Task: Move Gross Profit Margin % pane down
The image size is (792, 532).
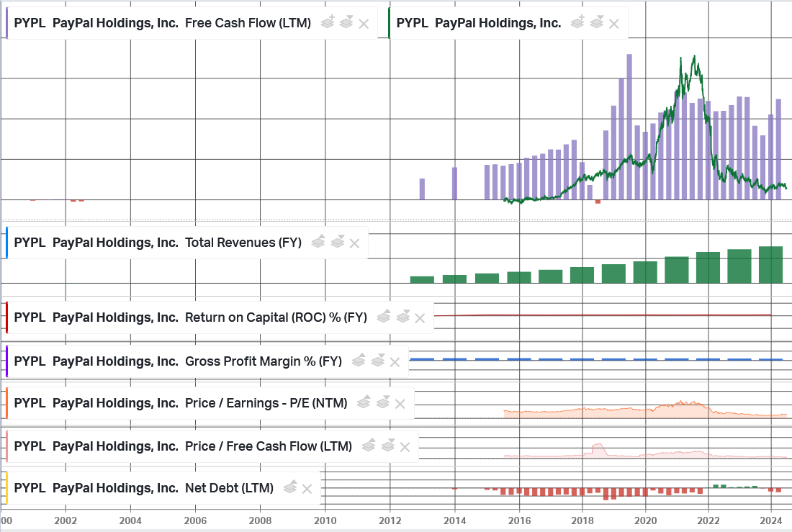Action: click(x=377, y=361)
